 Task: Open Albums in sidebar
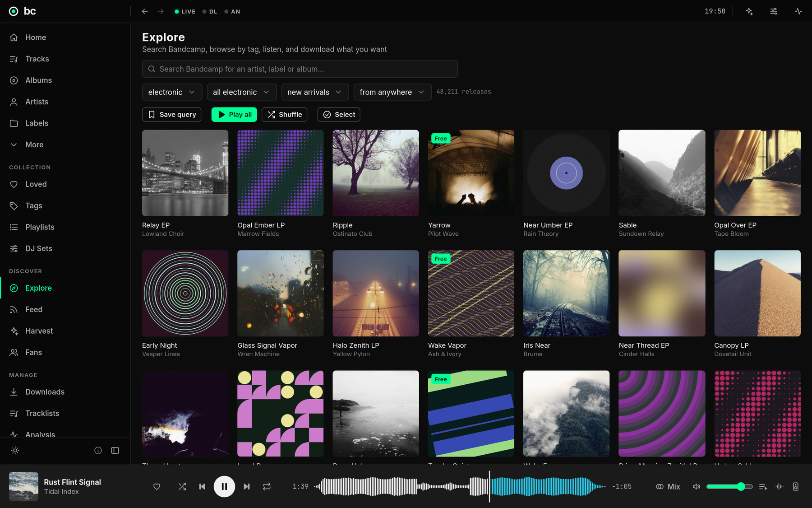click(x=65, y=80)
